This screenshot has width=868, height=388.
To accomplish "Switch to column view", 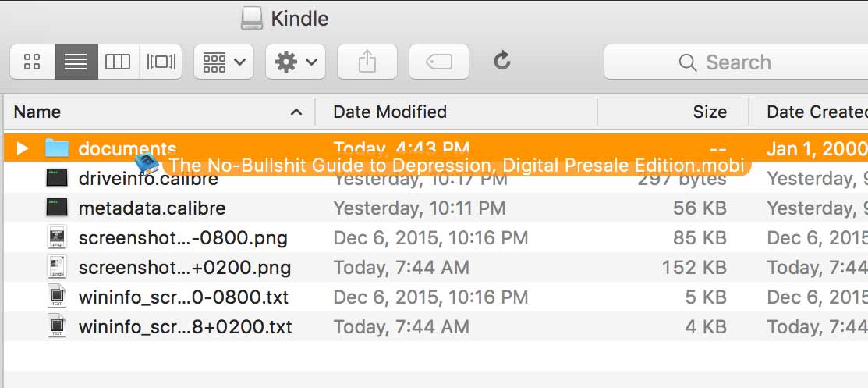I will click(x=118, y=62).
